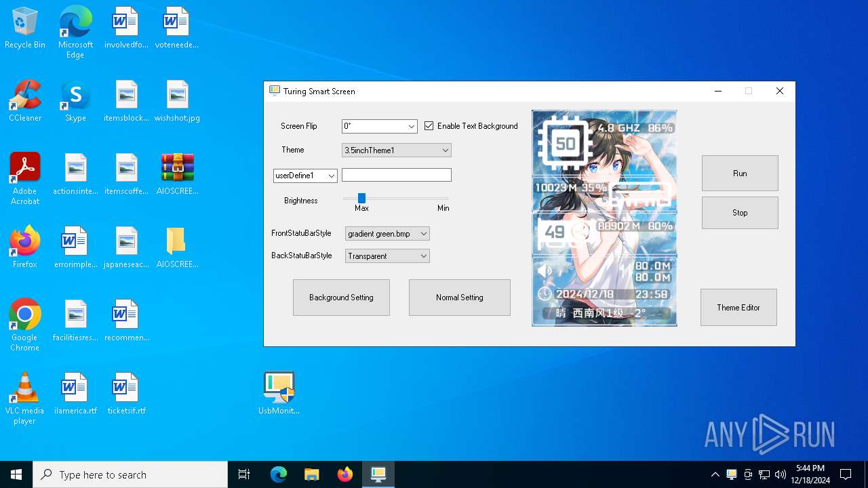This screenshot has height=488, width=868.
Task: Open the notifications action center
Action: click(x=846, y=474)
